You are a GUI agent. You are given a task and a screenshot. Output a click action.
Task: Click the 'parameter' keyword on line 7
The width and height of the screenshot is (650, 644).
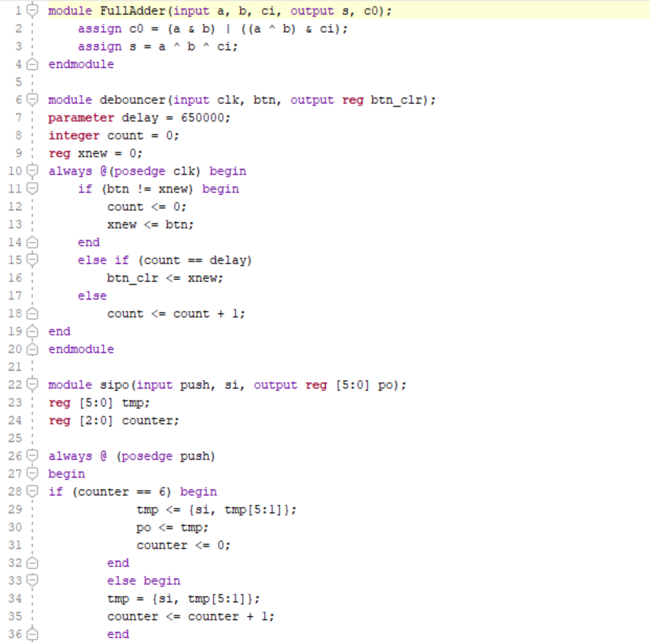[75, 117]
